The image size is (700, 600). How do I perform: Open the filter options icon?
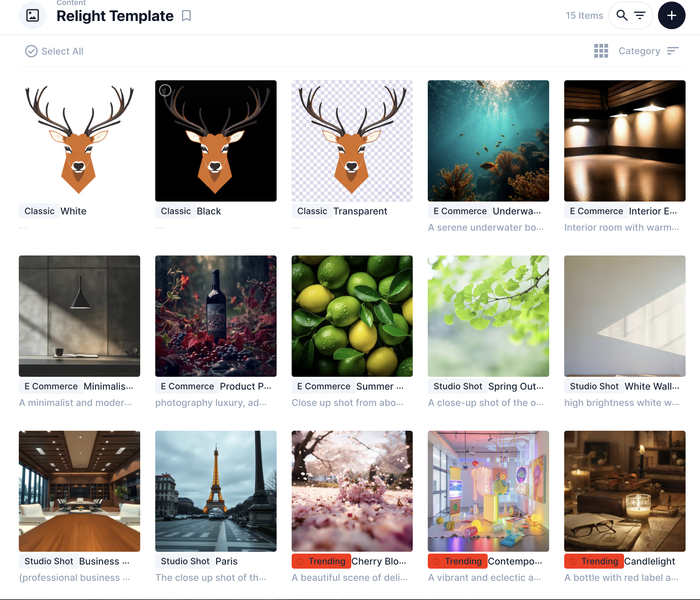(639, 16)
